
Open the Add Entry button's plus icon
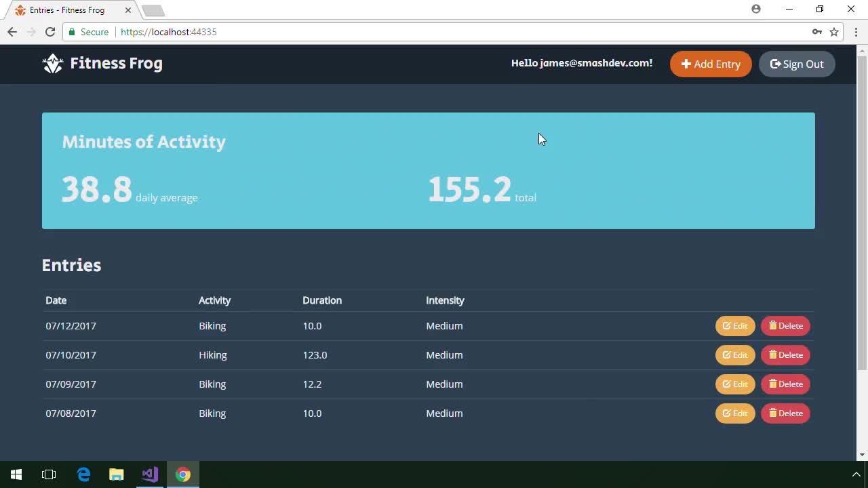(x=686, y=64)
